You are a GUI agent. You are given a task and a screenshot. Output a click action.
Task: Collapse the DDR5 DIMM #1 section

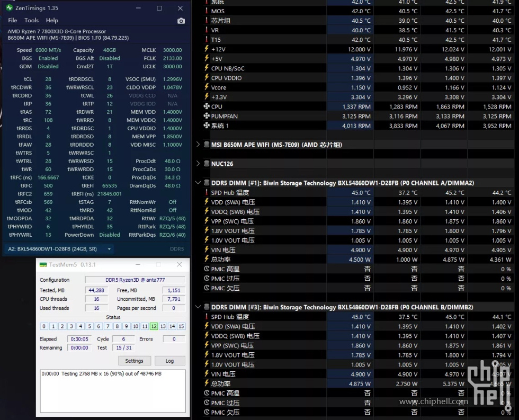tap(198, 183)
